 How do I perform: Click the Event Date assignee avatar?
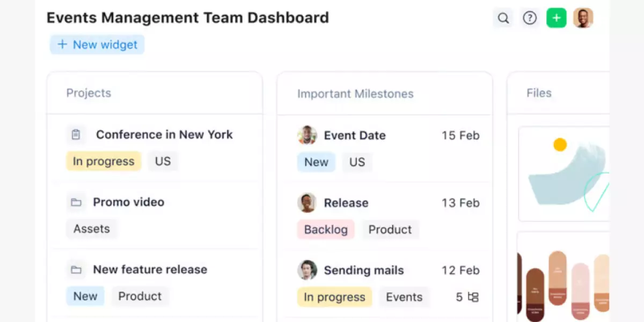[307, 135]
